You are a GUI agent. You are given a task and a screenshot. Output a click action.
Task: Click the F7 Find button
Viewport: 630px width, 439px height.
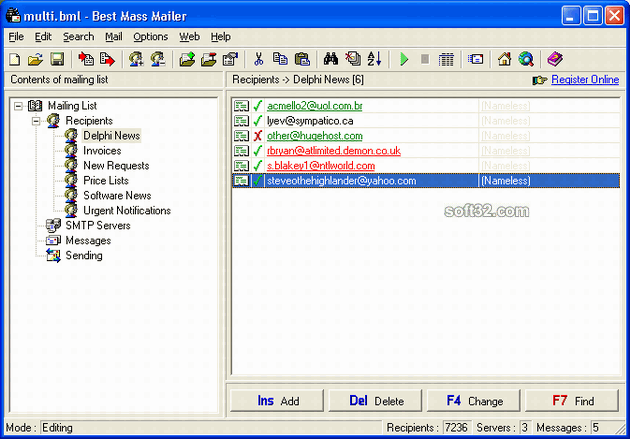[572, 400]
